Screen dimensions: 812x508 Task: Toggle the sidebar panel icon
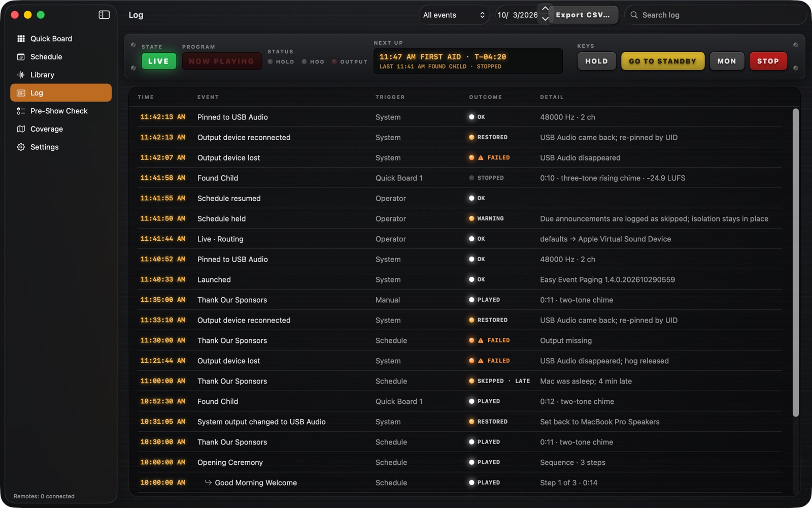[x=104, y=15]
